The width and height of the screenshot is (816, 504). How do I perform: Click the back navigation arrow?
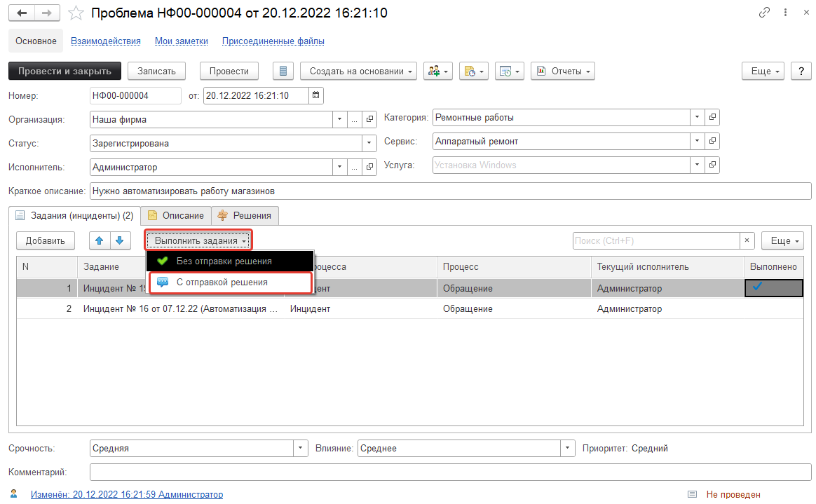[x=22, y=13]
